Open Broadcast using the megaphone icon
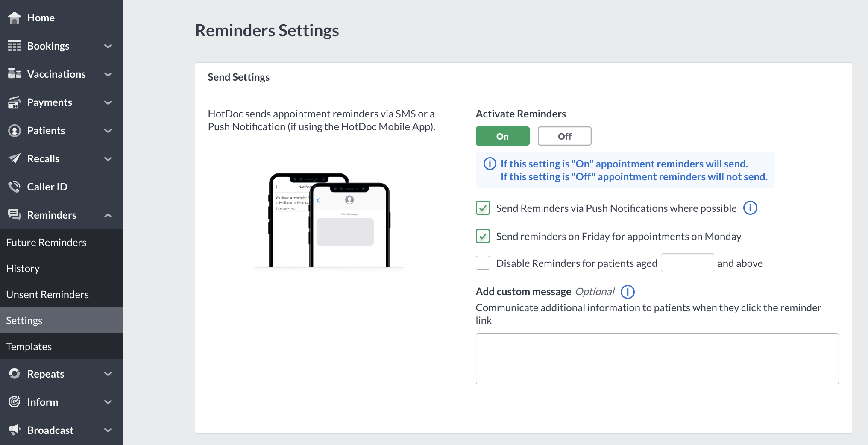 coord(14,430)
